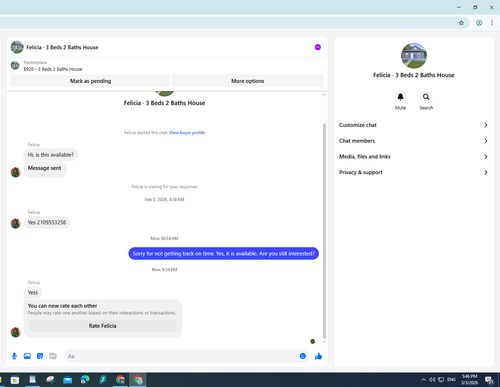
Task: Click the 'Message sent' bubble
Action: [45, 169]
